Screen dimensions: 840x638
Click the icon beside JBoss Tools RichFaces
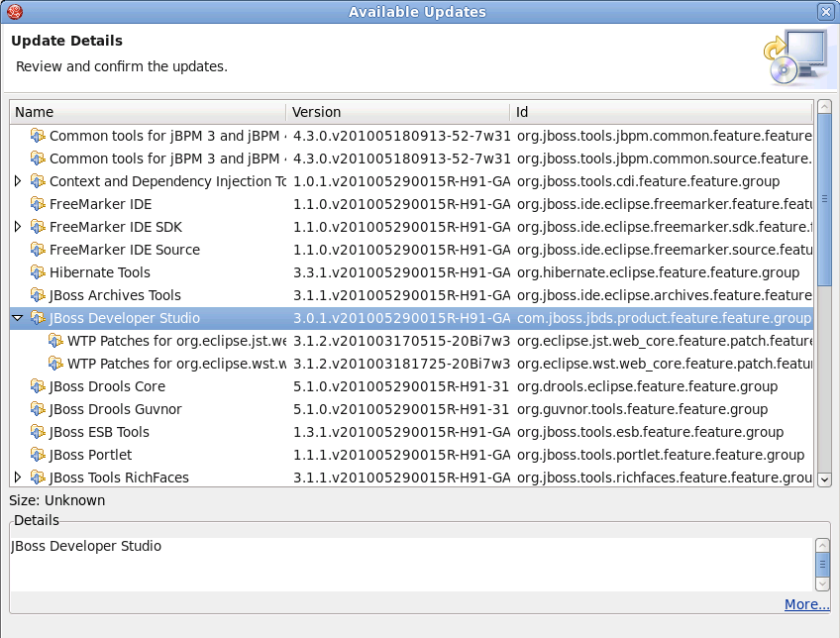tap(38, 477)
